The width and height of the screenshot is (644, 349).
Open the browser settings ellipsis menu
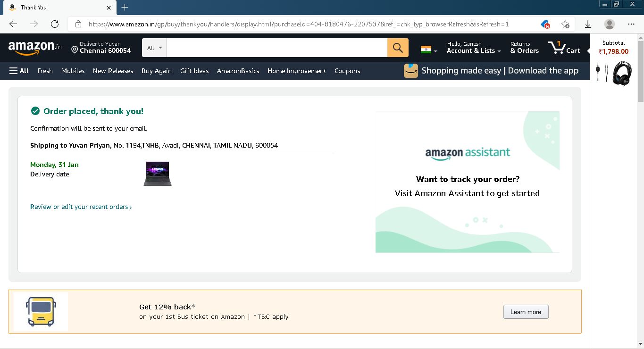click(631, 24)
